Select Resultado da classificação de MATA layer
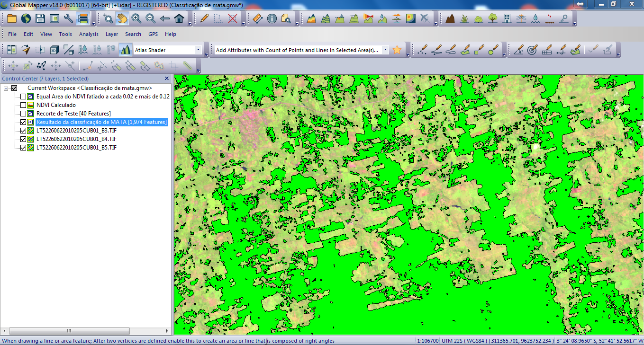The image size is (644, 345). click(101, 122)
